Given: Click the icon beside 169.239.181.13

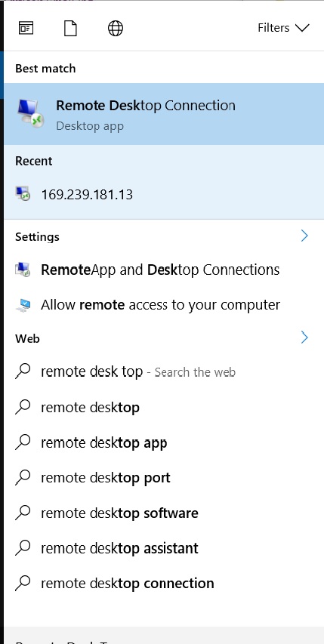Looking at the screenshot, I should tap(23, 193).
